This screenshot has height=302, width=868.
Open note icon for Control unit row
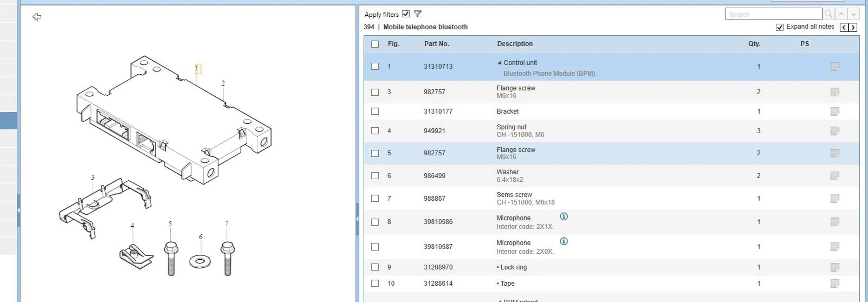pos(835,67)
